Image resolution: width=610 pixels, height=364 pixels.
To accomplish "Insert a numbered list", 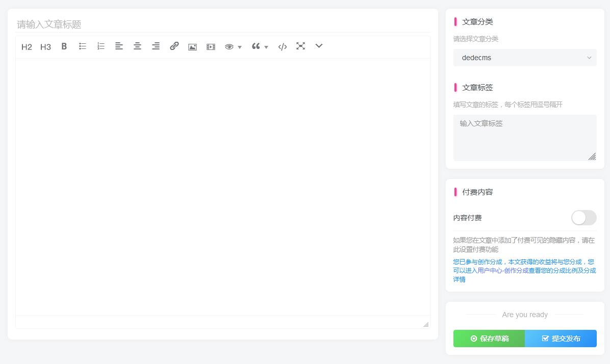I will click(100, 46).
